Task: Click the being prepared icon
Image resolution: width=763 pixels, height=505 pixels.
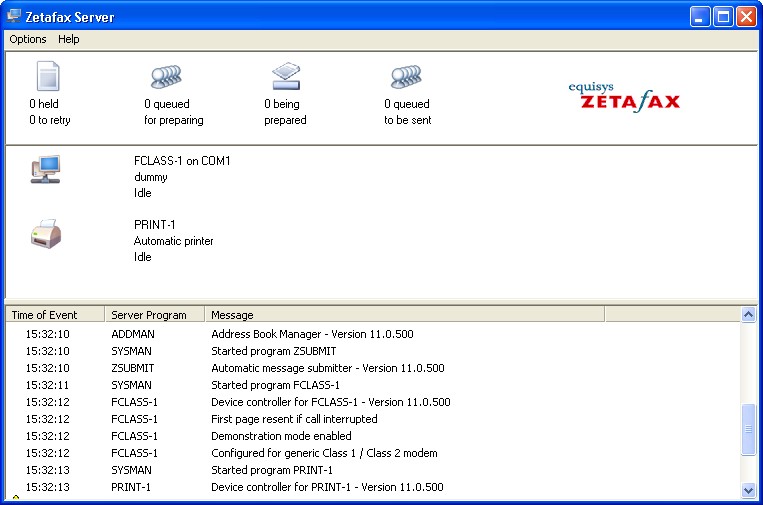Action: [x=286, y=77]
